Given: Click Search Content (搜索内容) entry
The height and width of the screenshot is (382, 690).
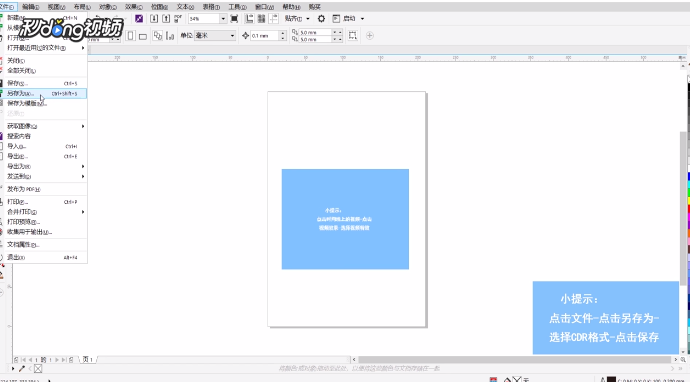Looking at the screenshot, I should pyautogui.click(x=43, y=136).
